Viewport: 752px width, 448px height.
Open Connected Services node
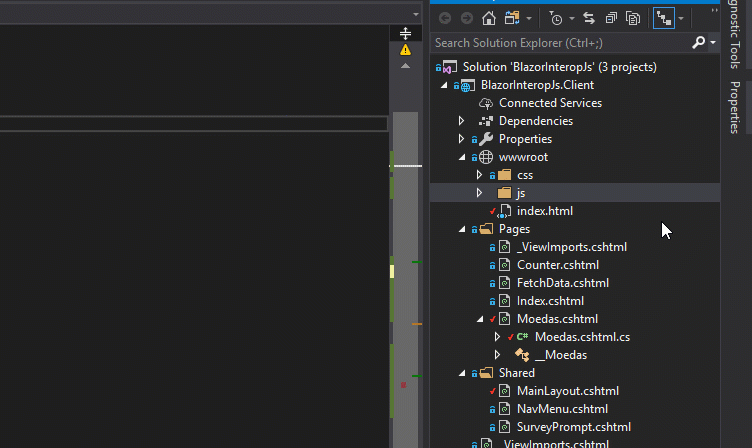point(550,103)
